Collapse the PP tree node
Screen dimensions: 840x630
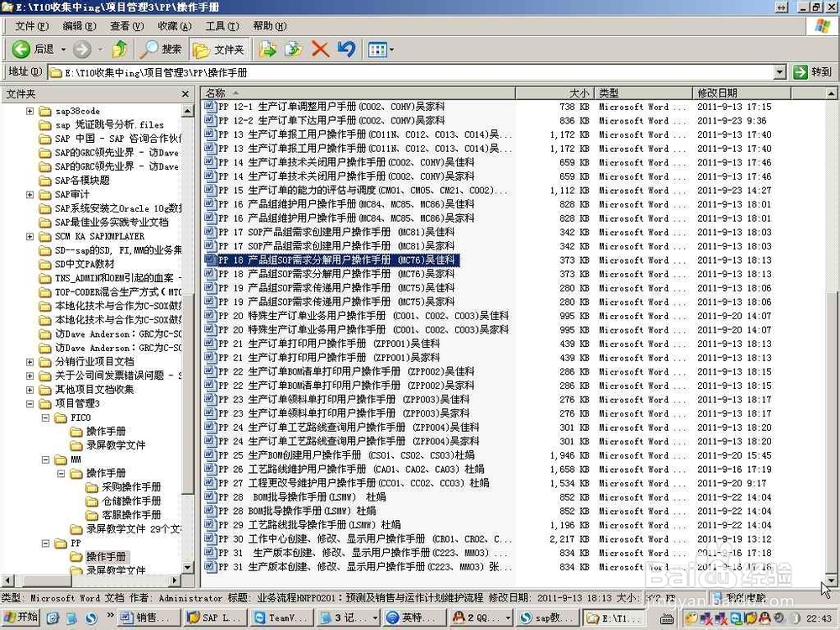45,543
